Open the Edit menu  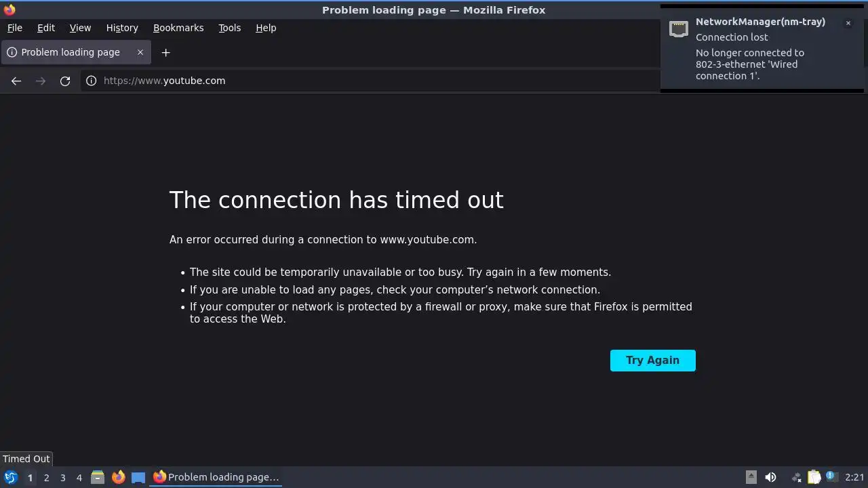(46, 28)
